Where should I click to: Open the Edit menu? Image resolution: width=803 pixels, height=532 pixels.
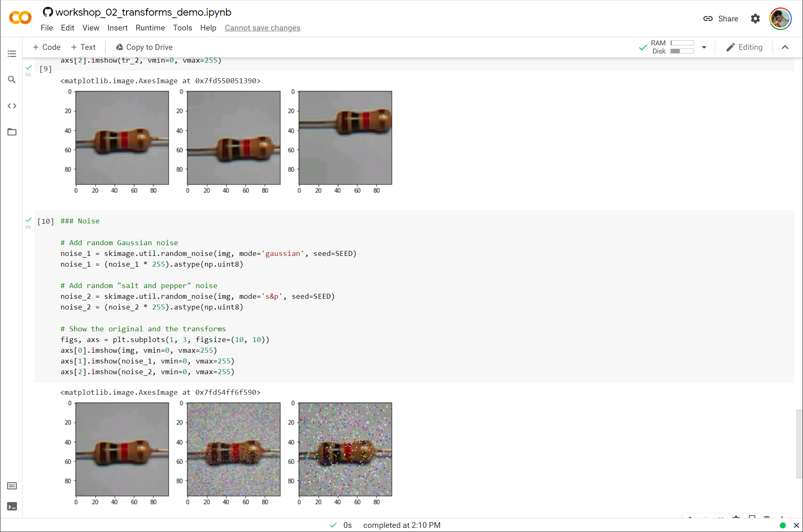68,28
